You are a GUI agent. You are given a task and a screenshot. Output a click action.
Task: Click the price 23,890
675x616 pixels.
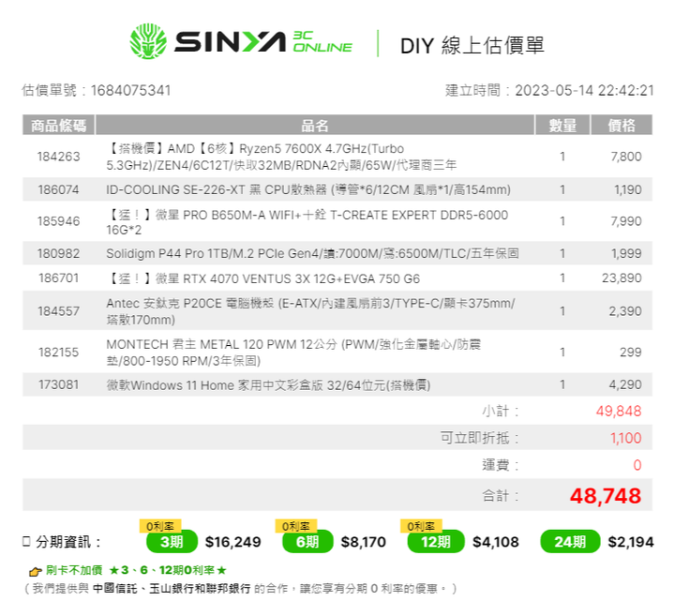(x=622, y=278)
